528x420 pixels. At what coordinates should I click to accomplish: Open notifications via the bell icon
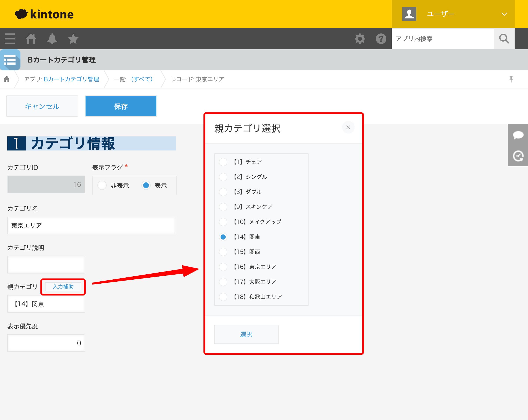coord(52,39)
